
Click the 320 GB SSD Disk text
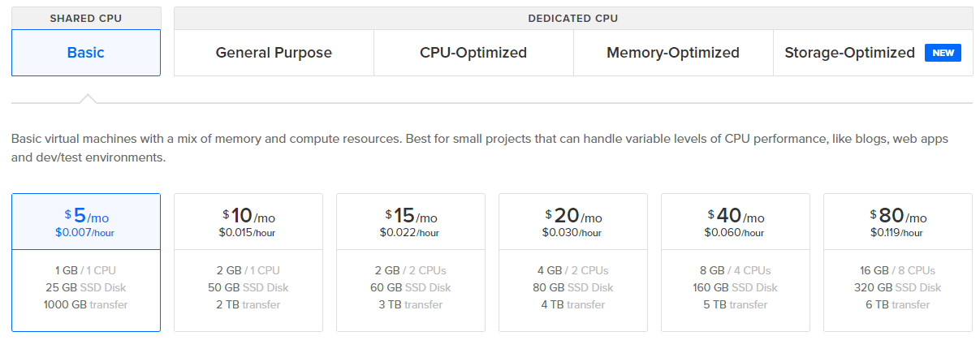coord(898,287)
